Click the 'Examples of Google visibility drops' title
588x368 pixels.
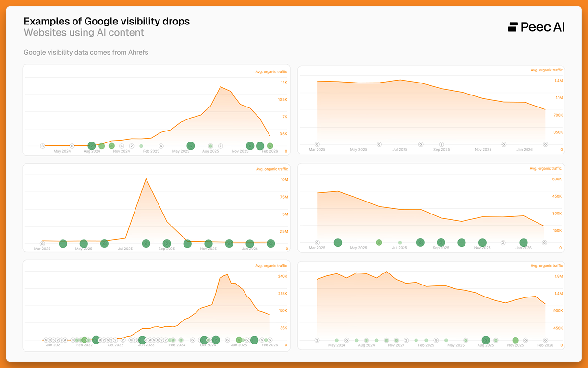(x=107, y=22)
